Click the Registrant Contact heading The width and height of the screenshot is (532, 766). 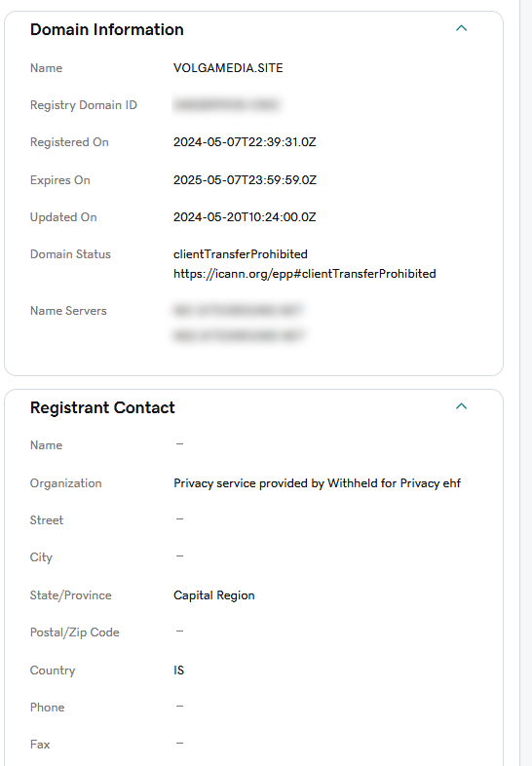pos(102,407)
